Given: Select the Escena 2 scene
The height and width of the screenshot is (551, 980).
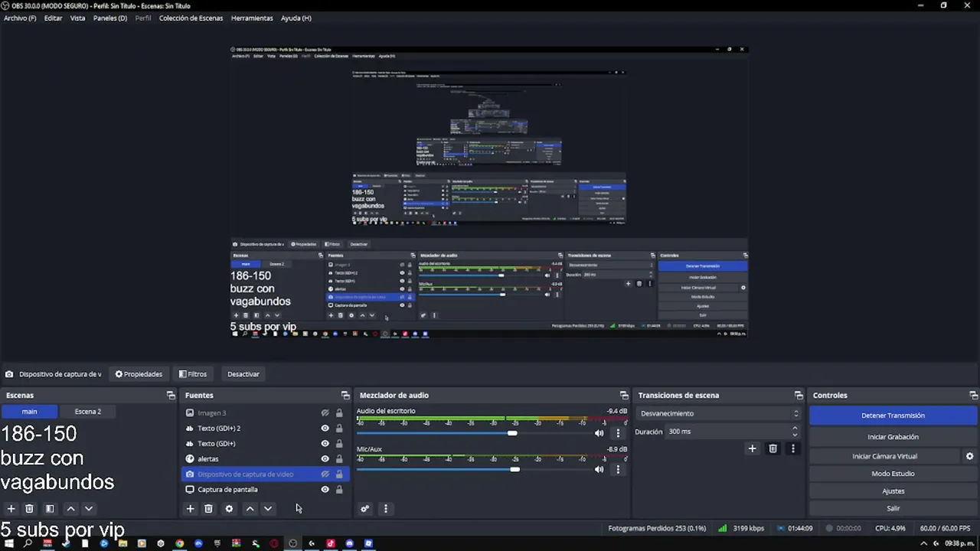Looking at the screenshot, I should pos(88,412).
